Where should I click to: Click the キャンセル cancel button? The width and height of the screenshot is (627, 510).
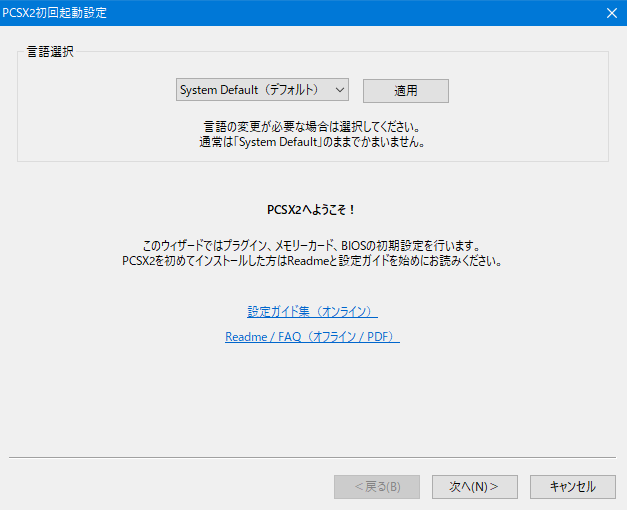(573, 487)
